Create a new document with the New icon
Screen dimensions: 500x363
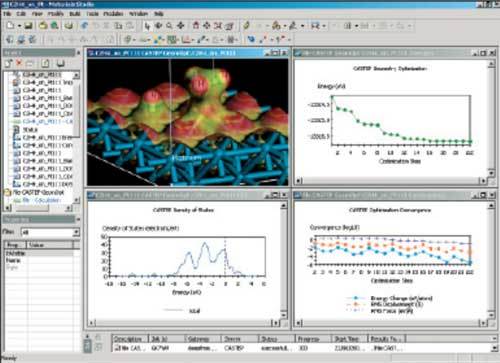[x=11, y=25]
